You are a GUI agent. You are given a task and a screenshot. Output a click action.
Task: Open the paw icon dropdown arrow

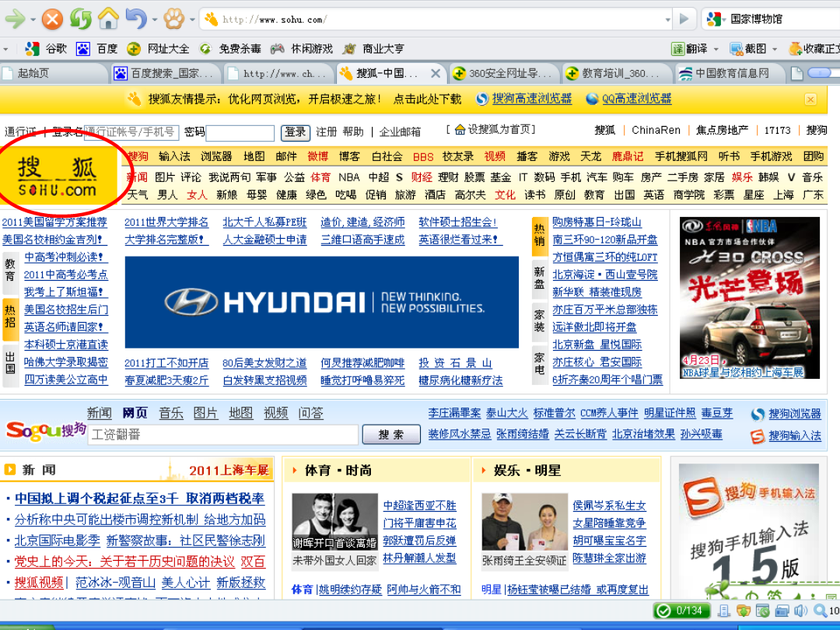click(x=192, y=19)
